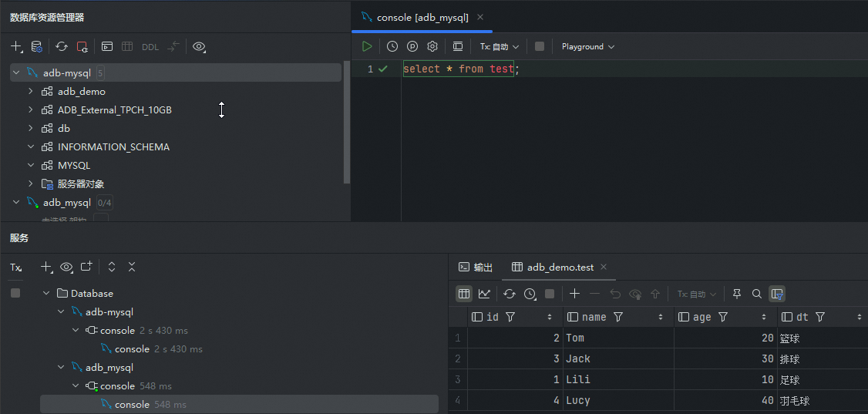Collapse the Database folder in services

coord(46,293)
